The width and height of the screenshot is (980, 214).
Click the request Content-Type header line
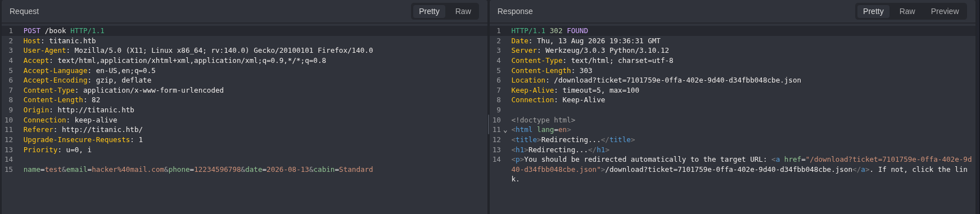pyautogui.click(x=124, y=90)
